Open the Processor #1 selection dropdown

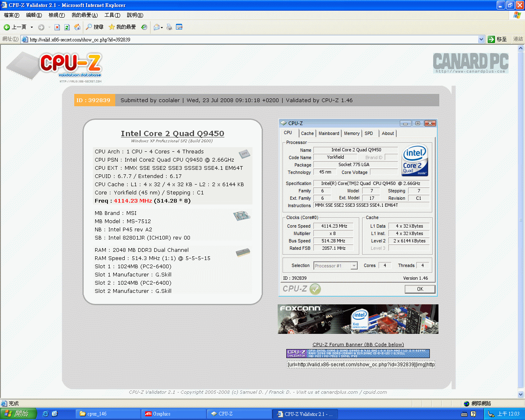coord(354,266)
